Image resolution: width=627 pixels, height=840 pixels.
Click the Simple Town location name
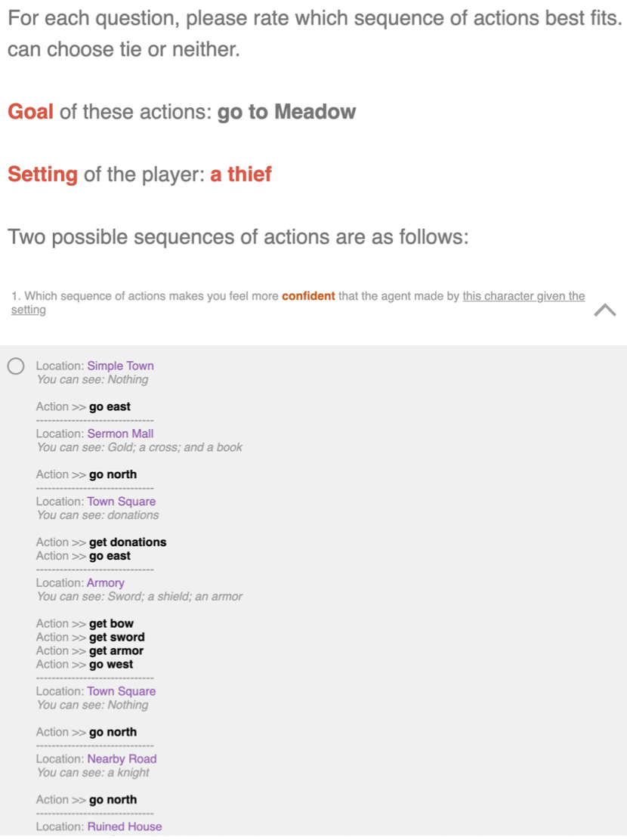coord(121,366)
